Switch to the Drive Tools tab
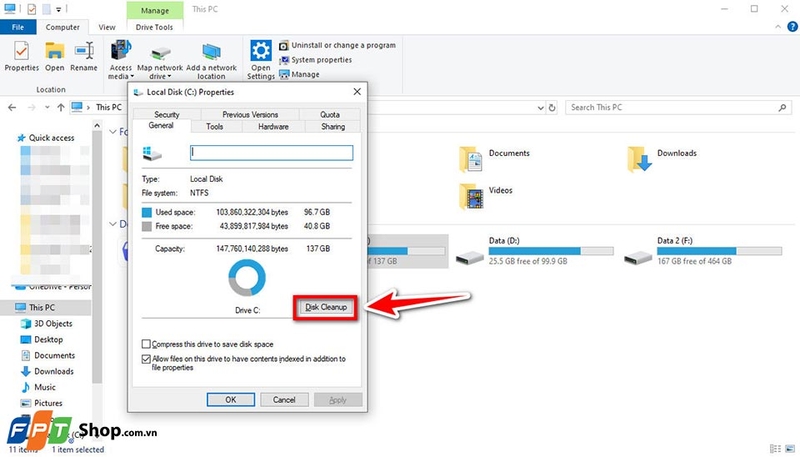 [x=154, y=27]
